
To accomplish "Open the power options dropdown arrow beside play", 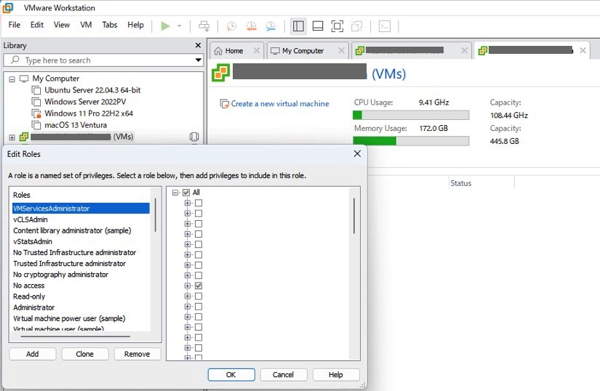I will pos(179,26).
